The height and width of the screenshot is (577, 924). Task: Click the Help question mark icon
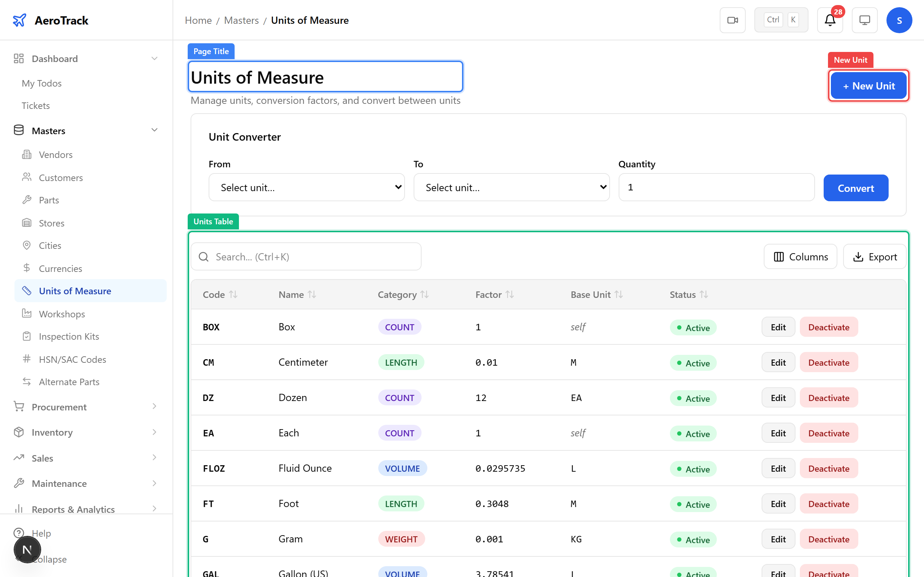click(19, 533)
